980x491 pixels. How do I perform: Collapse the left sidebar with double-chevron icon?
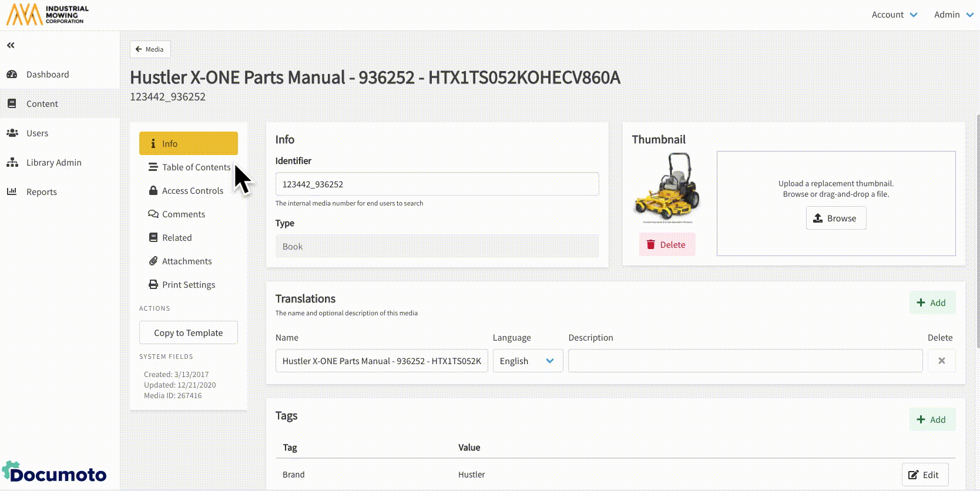(11, 45)
